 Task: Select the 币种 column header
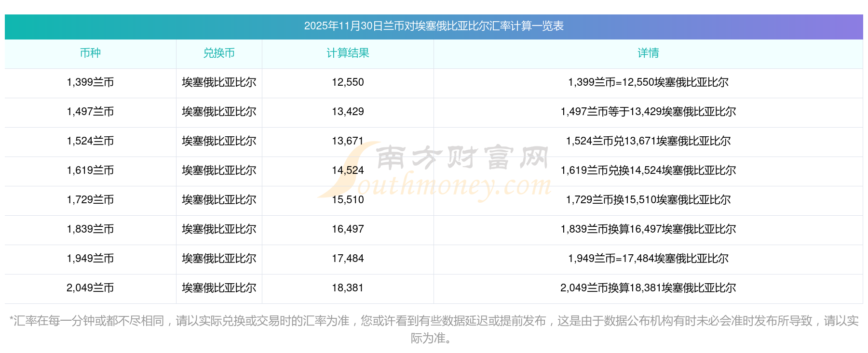coord(90,53)
